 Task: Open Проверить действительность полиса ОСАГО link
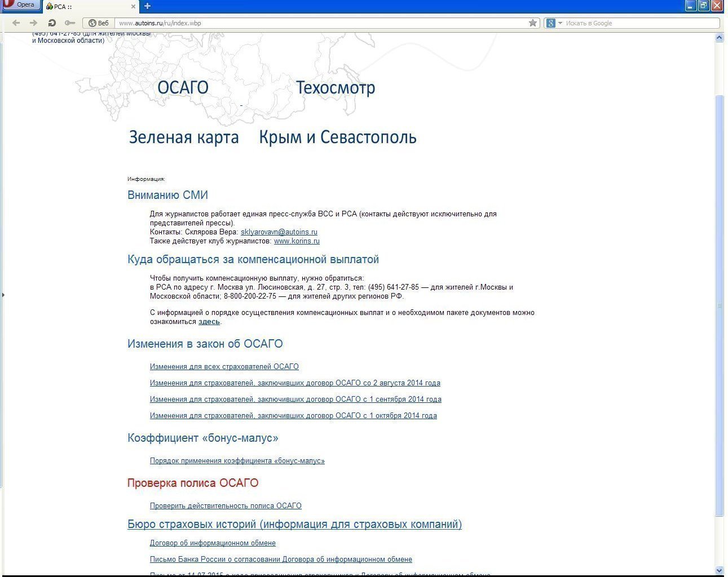click(x=226, y=506)
